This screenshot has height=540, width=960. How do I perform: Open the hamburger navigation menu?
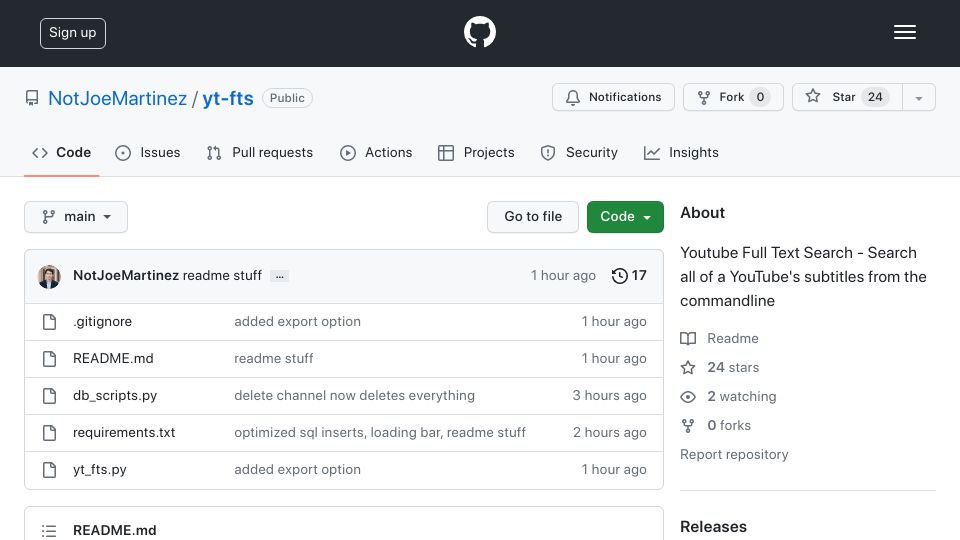coord(904,32)
